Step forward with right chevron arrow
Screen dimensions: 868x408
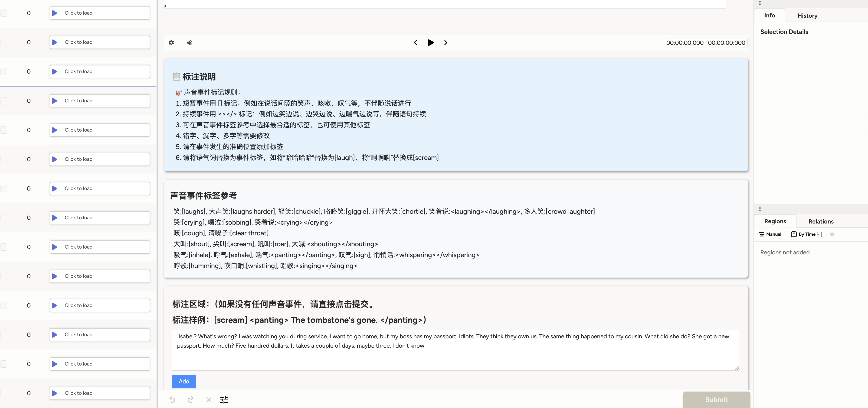(445, 43)
